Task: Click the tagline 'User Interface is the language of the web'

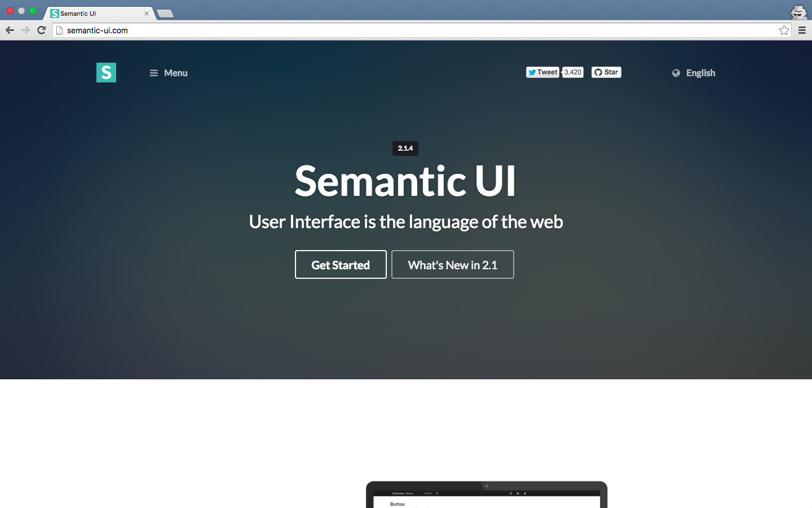Action: (406, 222)
